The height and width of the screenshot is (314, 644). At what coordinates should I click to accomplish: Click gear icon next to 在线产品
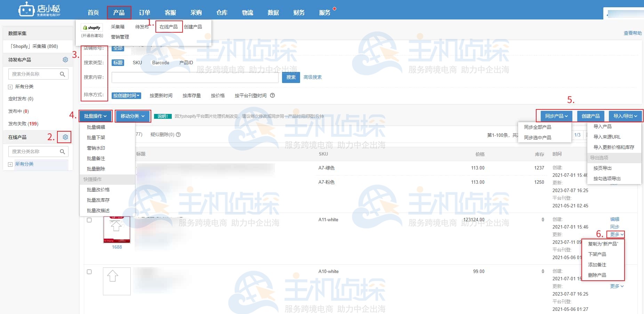[x=65, y=137]
